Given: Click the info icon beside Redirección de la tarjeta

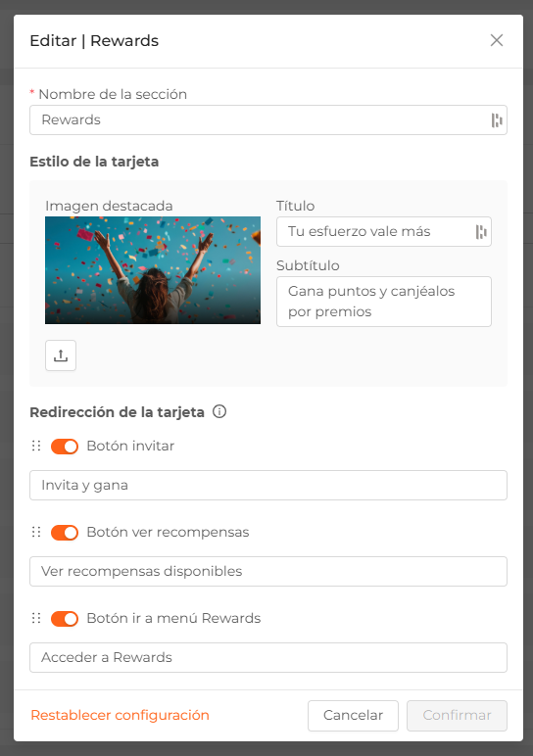Looking at the screenshot, I should click(x=219, y=411).
